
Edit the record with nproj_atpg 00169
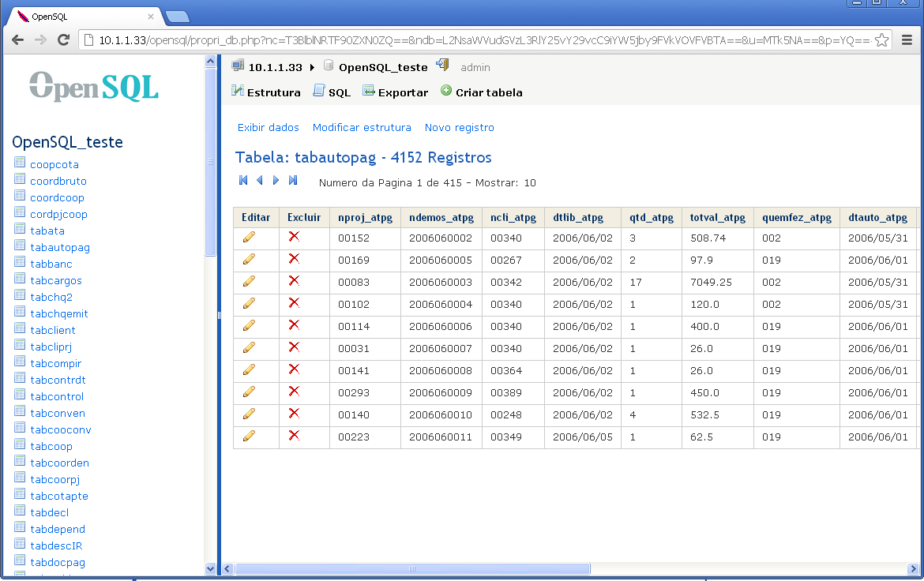click(250, 259)
